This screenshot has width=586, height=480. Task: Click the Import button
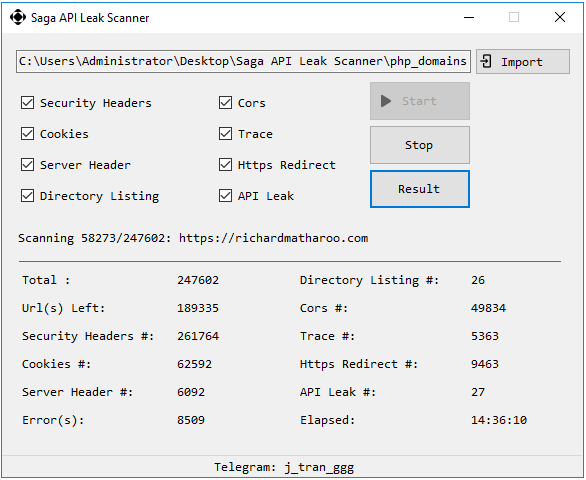point(523,62)
